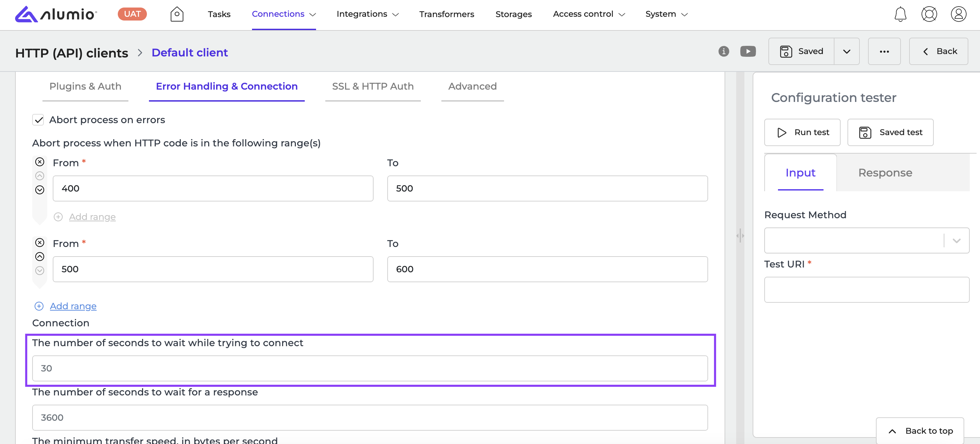Expand the Saved button dropdown arrow

click(846, 51)
